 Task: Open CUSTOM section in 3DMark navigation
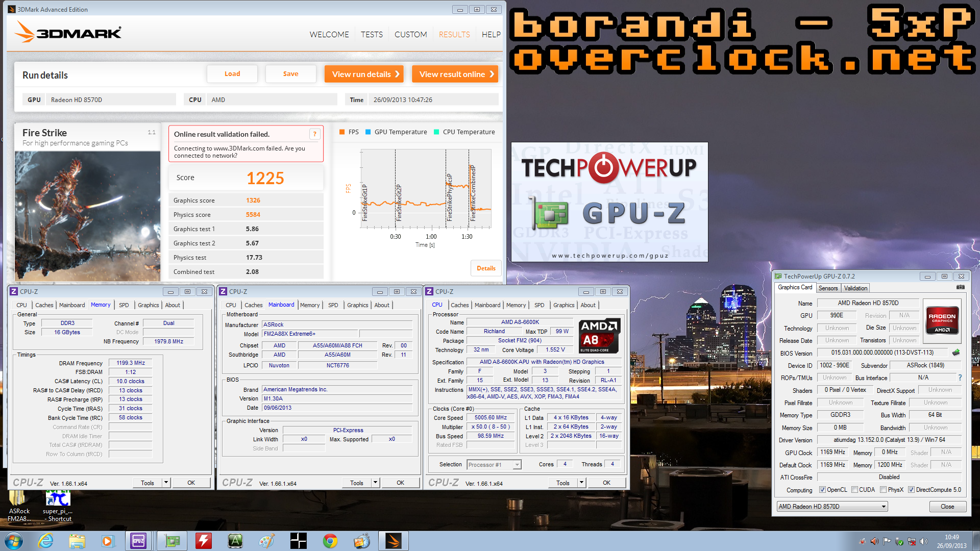[x=410, y=34]
